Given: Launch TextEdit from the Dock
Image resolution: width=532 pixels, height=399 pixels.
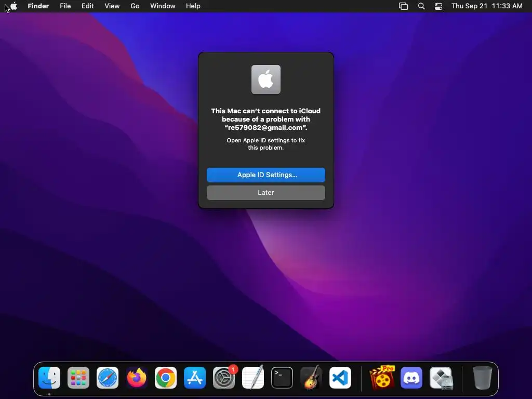Looking at the screenshot, I should tap(253, 378).
